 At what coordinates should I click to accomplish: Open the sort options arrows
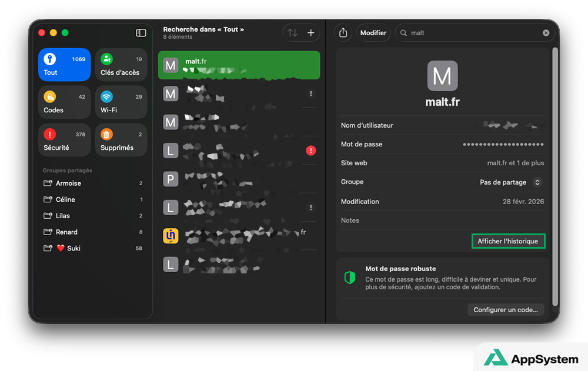[x=292, y=33]
